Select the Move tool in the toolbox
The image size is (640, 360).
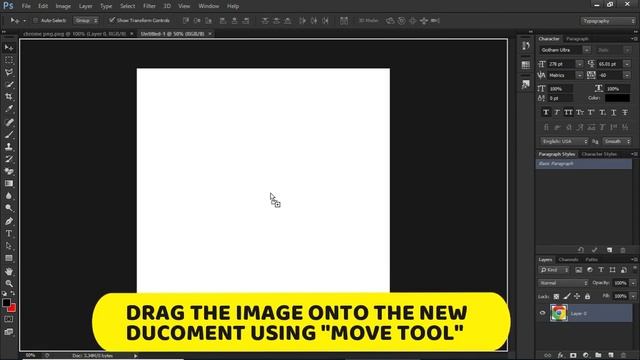click(9, 48)
